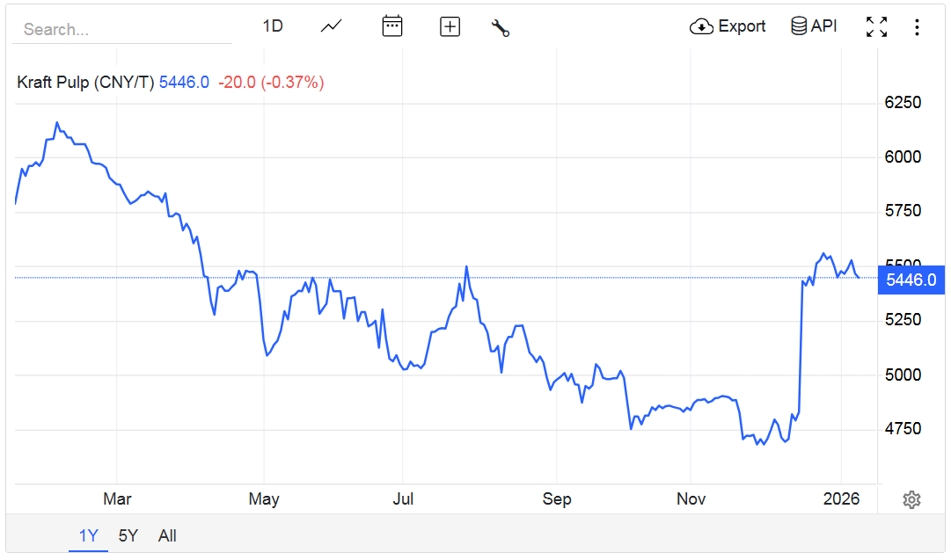Click the 2026 x-axis label
The width and height of the screenshot is (951, 560).
pos(841,499)
